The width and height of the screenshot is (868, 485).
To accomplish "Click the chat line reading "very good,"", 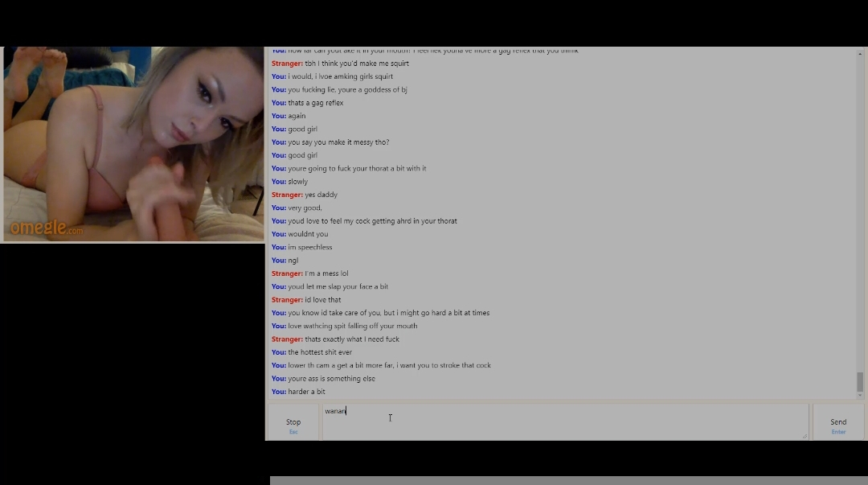I will tap(297, 208).
